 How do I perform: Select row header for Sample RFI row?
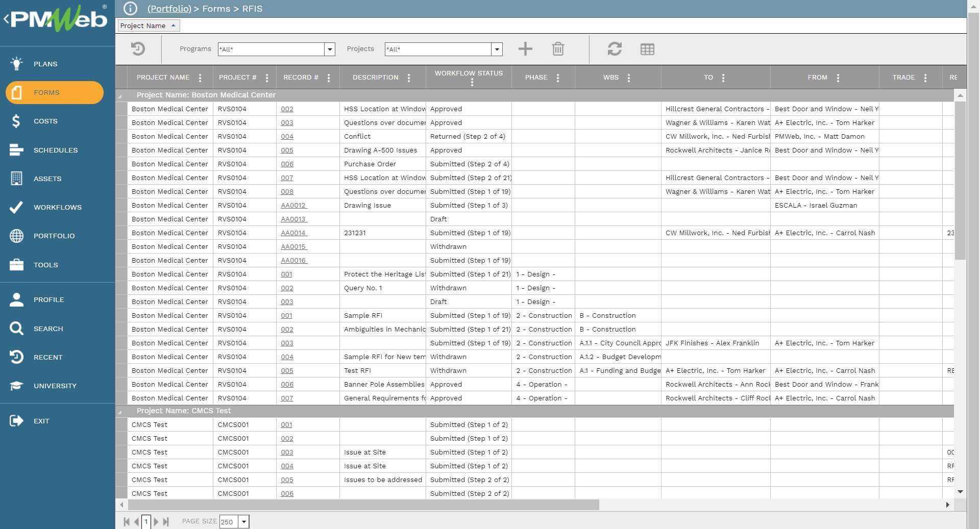coord(121,315)
